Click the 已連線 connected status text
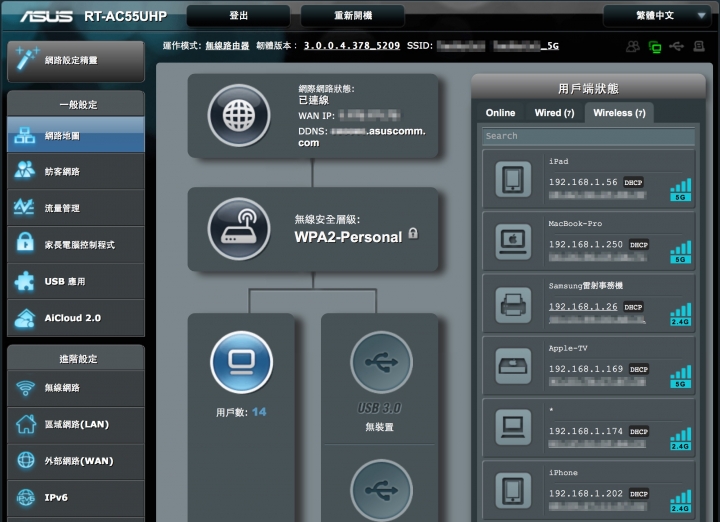Image resolution: width=720 pixels, height=522 pixels. pos(314,100)
